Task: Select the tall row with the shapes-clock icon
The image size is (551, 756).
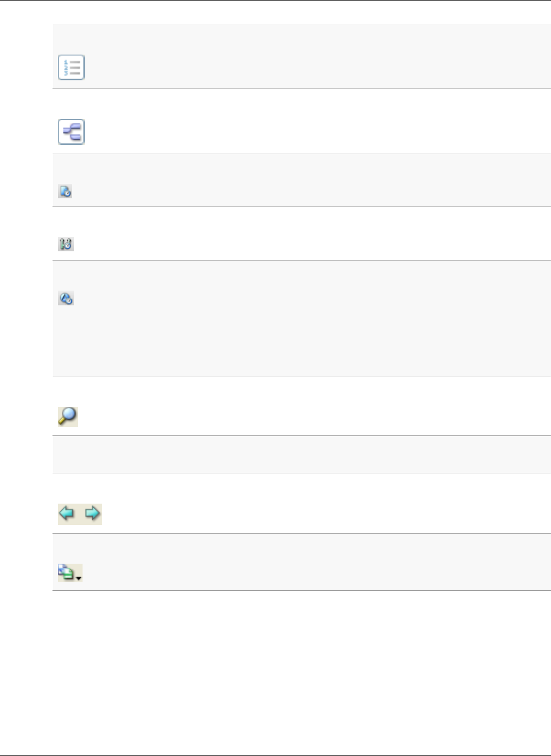Action: click(x=302, y=318)
